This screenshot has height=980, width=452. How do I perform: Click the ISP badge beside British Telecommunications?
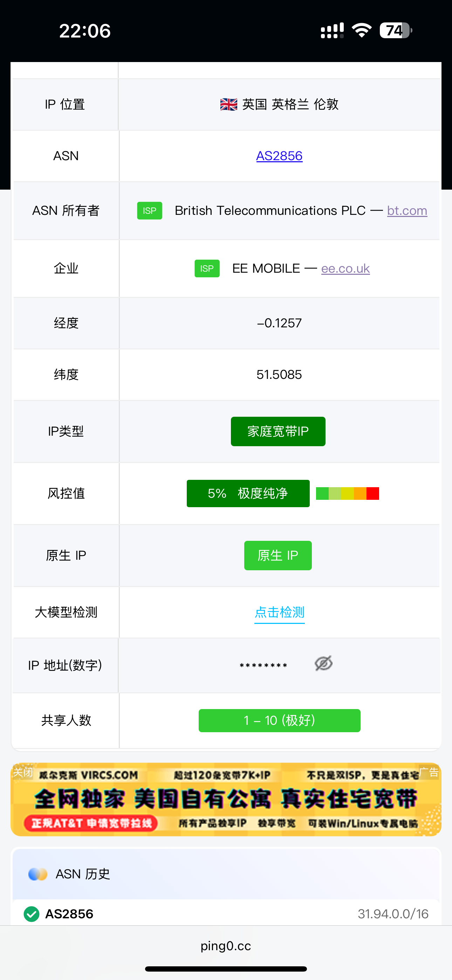point(150,211)
